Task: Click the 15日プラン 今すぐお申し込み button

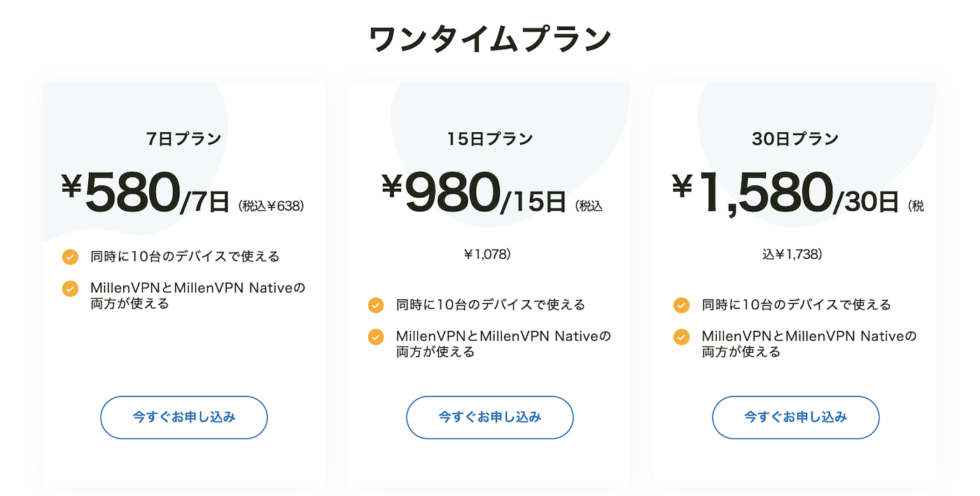Action: point(490,418)
